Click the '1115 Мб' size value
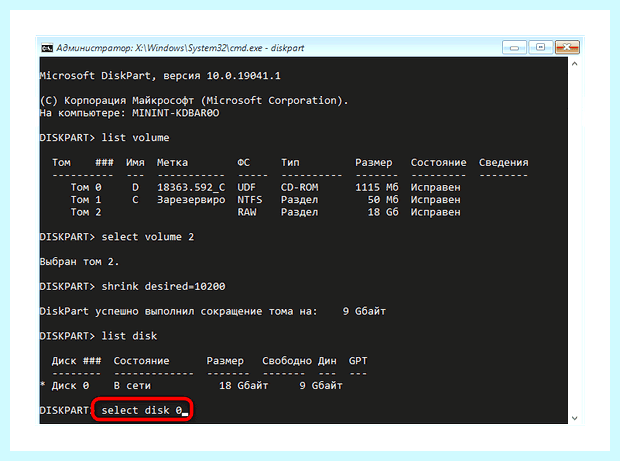The height and width of the screenshot is (461, 620). pyautogui.click(x=376, y=187)
